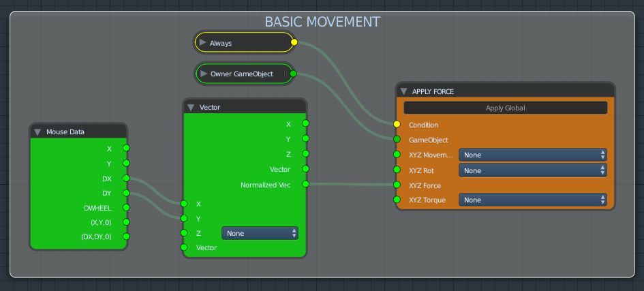Select the BASIC MOVEMENT frame title
The height and width of the screenshot is (291, 644).
tap(322, 22)
